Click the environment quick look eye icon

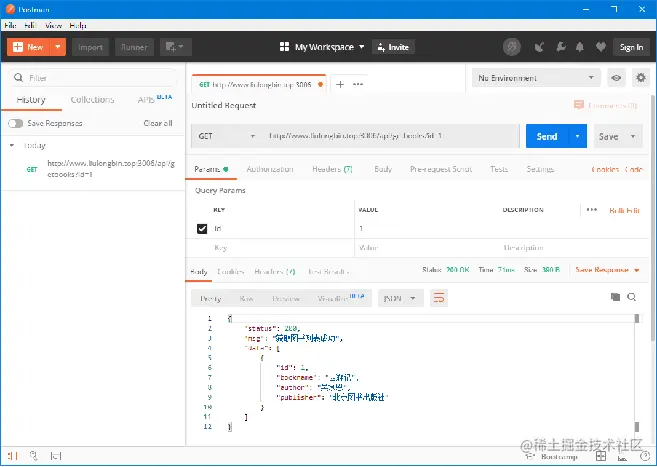click(616, 78)
